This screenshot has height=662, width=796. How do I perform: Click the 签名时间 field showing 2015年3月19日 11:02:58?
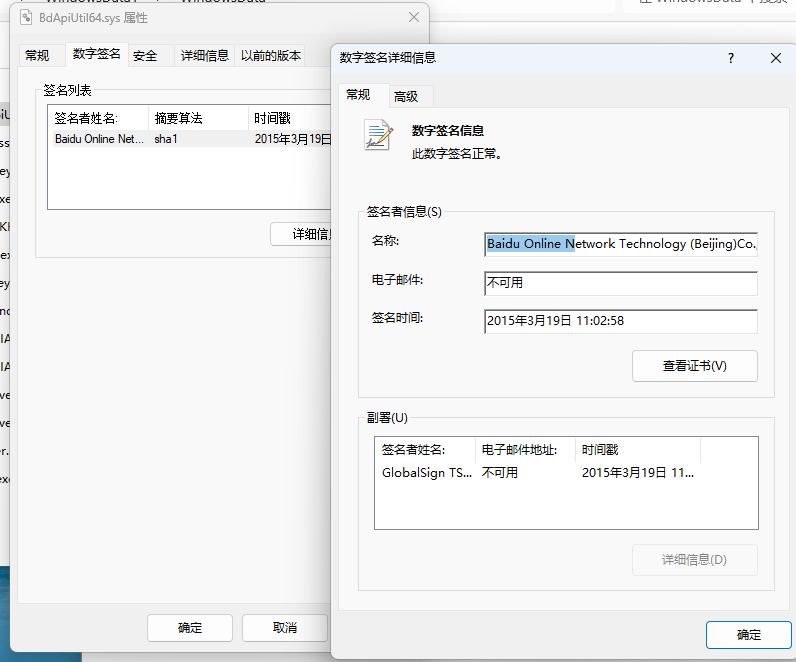(621, 321)
